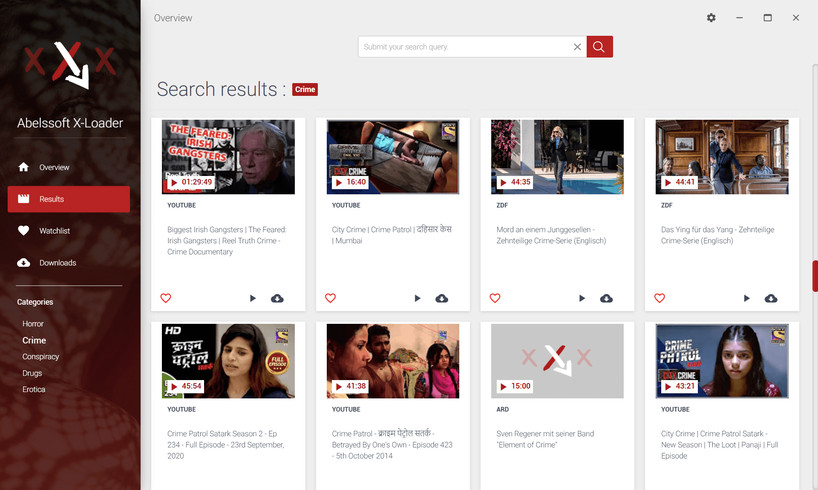Close the X-Loader window
818x490 pixels.
796,18
